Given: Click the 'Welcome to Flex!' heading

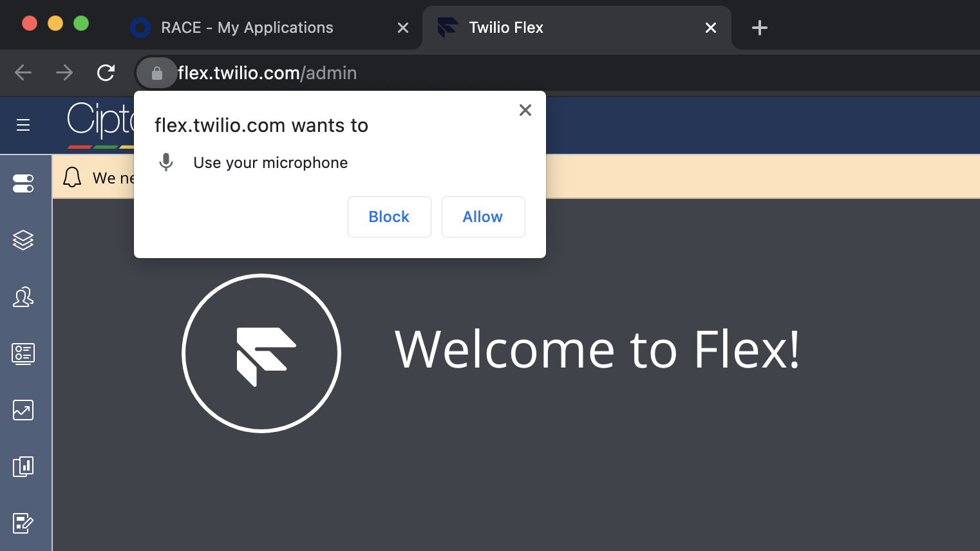Looking at the screenshot, I should click(598, 350).
